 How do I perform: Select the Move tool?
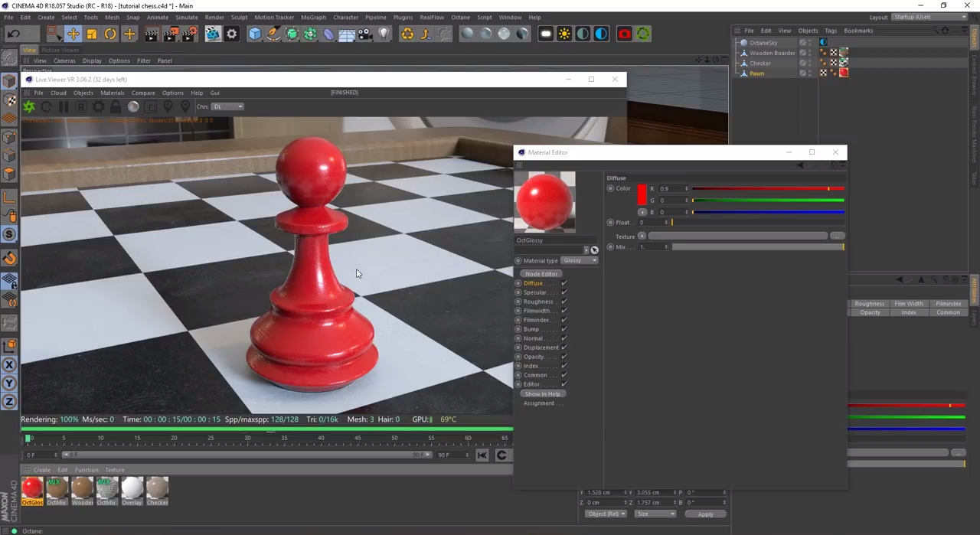pos(73,34)
